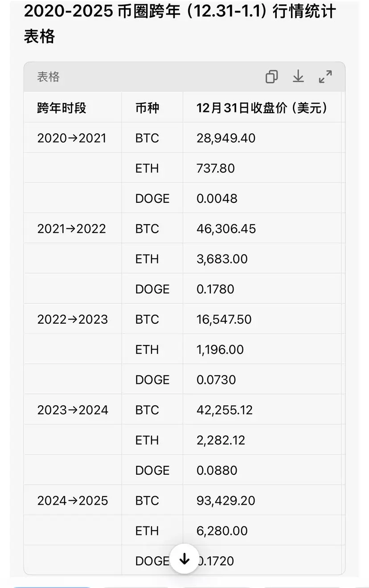This screenshot has height=588, width=369.
Task: Select the DOGE price 0.0730 cell
Action: (216, 380)
